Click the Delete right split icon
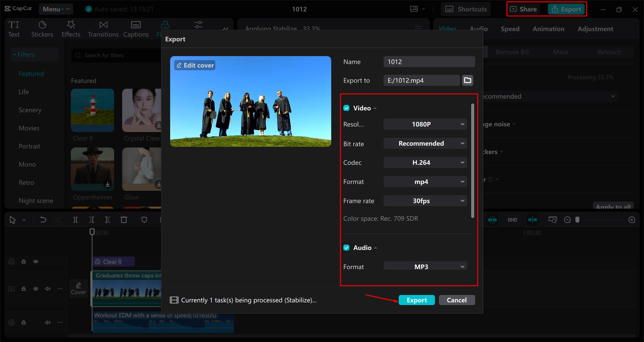 click(x=108, y=220)
